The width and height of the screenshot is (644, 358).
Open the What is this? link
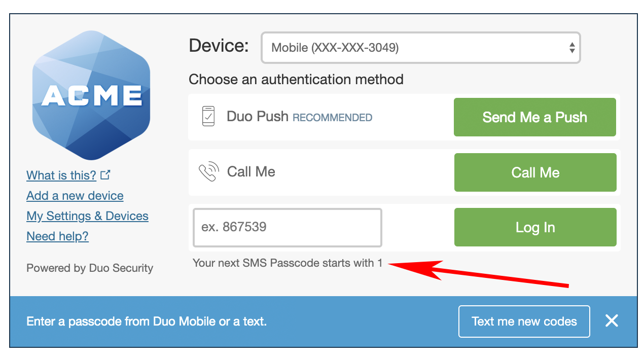coord(61,175)
